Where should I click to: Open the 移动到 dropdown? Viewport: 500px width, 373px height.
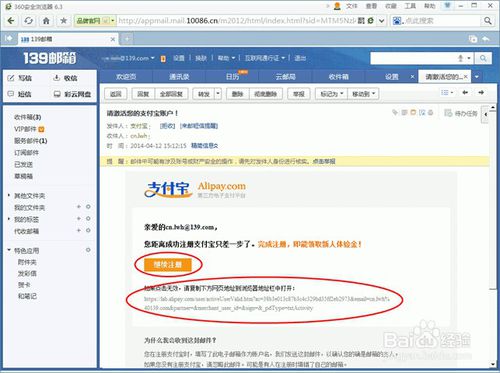coord(363,94)
